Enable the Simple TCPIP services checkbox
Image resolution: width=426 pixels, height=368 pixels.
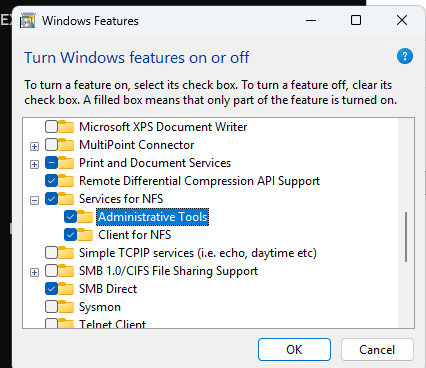pyautogui.click(x=51, y=253)
